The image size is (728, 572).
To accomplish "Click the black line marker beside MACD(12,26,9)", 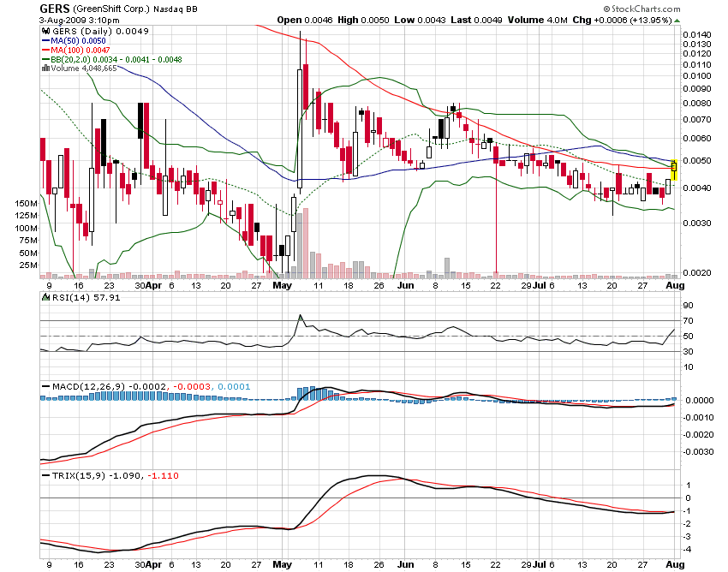I will (x=45, y=386).
